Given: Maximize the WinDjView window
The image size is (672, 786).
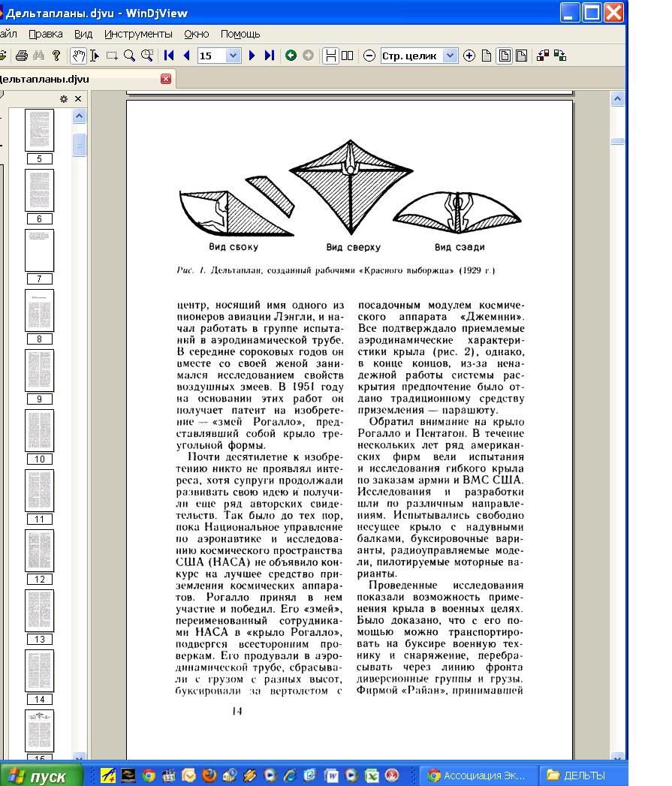Looking at the screenshot, I should tap(591, 13).
